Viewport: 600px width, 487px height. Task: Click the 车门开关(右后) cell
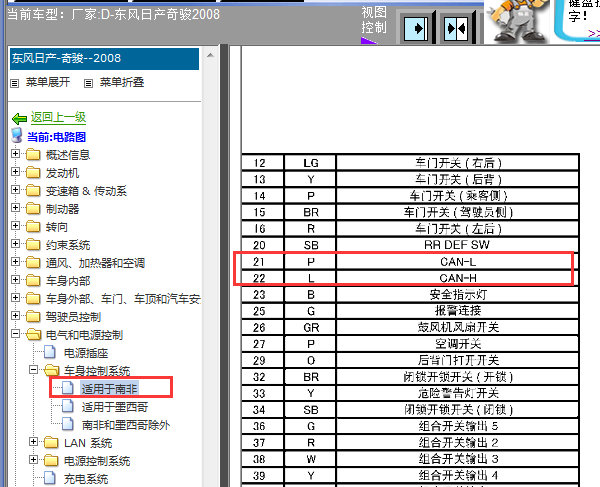pos(457,163)
